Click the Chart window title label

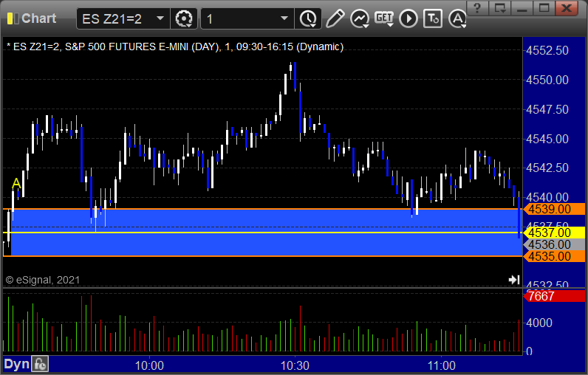[38, 18]
